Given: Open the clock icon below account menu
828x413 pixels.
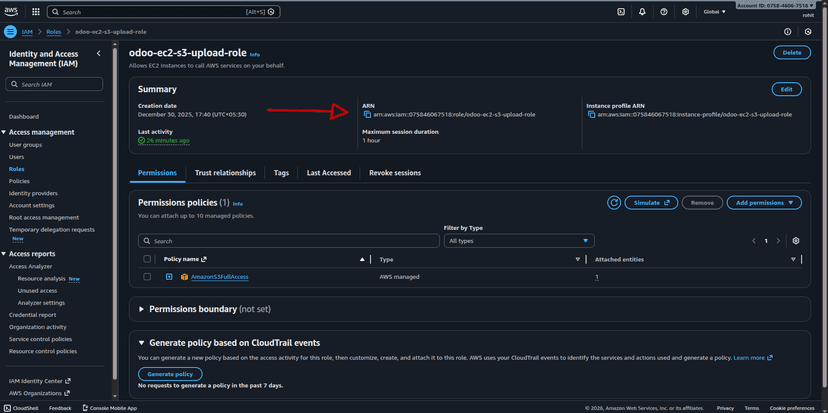Looking at the screenshot, I should click(x=808, y=32).
